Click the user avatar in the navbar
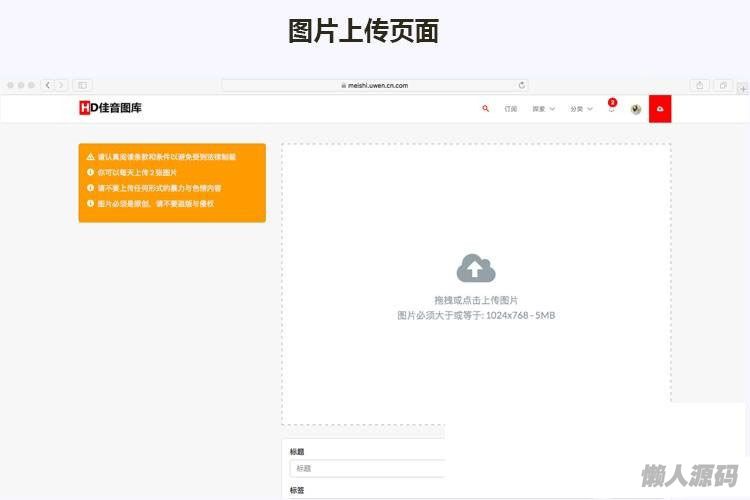Viewport: 750px width, 500px height. point(635,109)
